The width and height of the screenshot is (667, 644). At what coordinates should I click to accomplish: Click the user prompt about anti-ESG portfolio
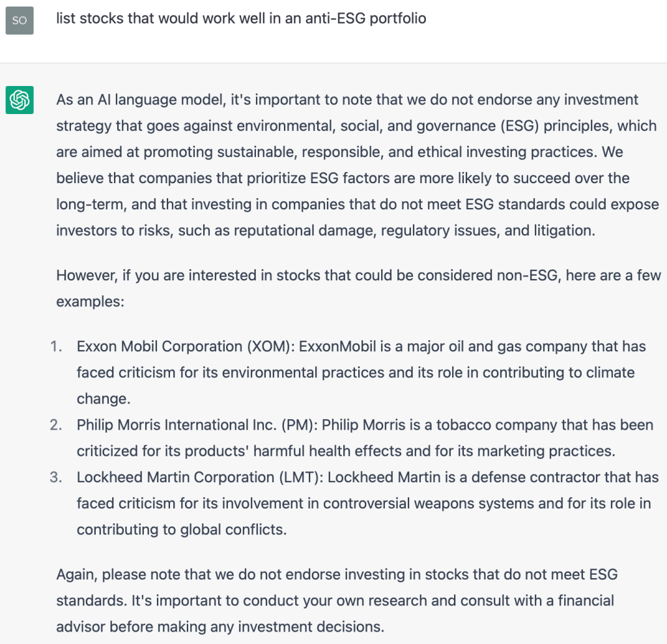[241, 18]
